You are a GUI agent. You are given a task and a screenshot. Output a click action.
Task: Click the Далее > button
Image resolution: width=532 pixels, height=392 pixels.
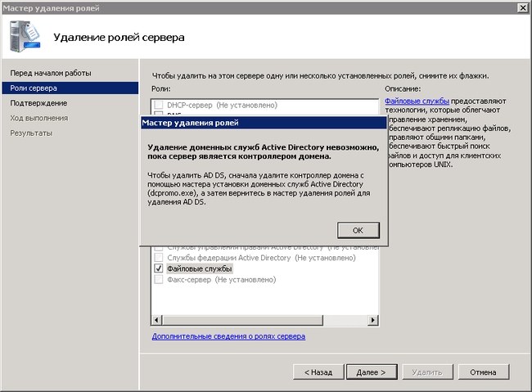point(372,372)
